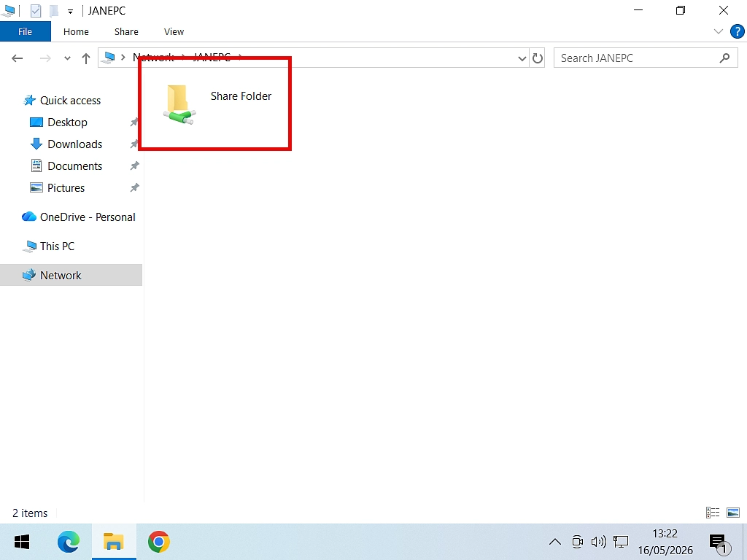747x560 pixels.
Task: Launch Google Chrome from the taskbar
Action: click(158, 542)
